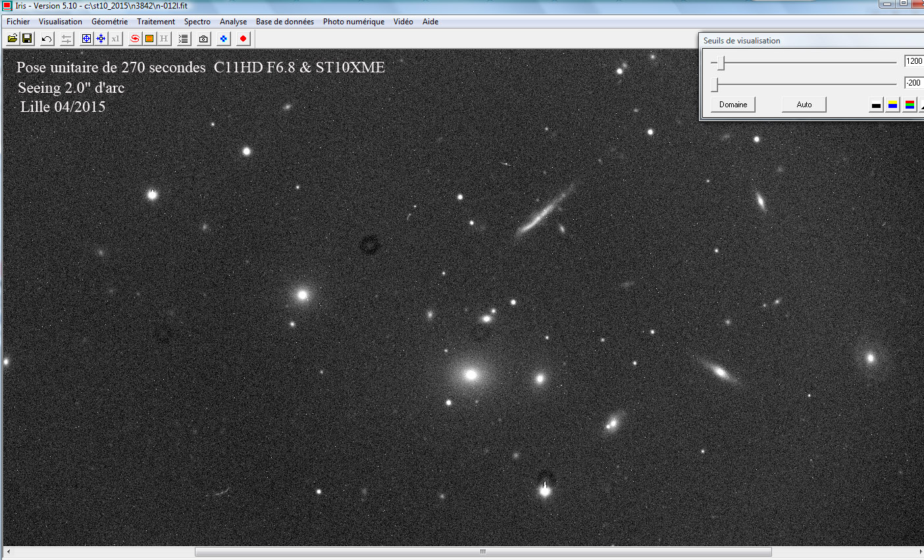
Task: Click the lower threshold field showing -200
Action: point(914,83)
